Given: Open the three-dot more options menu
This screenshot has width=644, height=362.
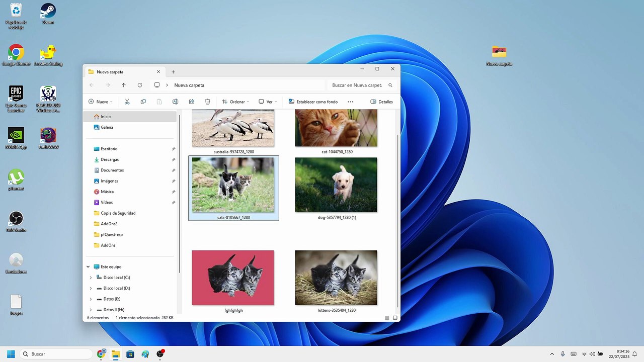Looking at the screenshot, I should pos(351,102).
